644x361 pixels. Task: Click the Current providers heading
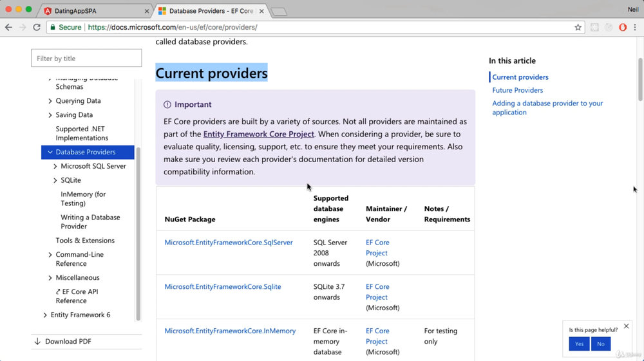(x=211, y=73)
